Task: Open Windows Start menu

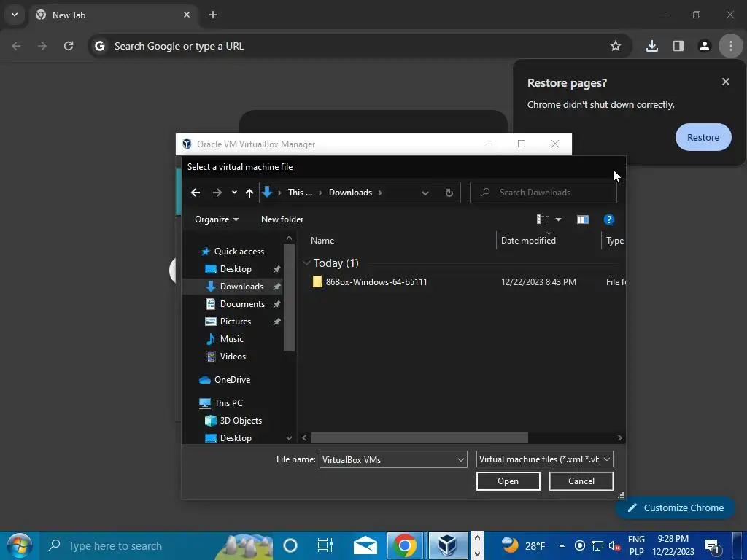Action: (20, 545)
